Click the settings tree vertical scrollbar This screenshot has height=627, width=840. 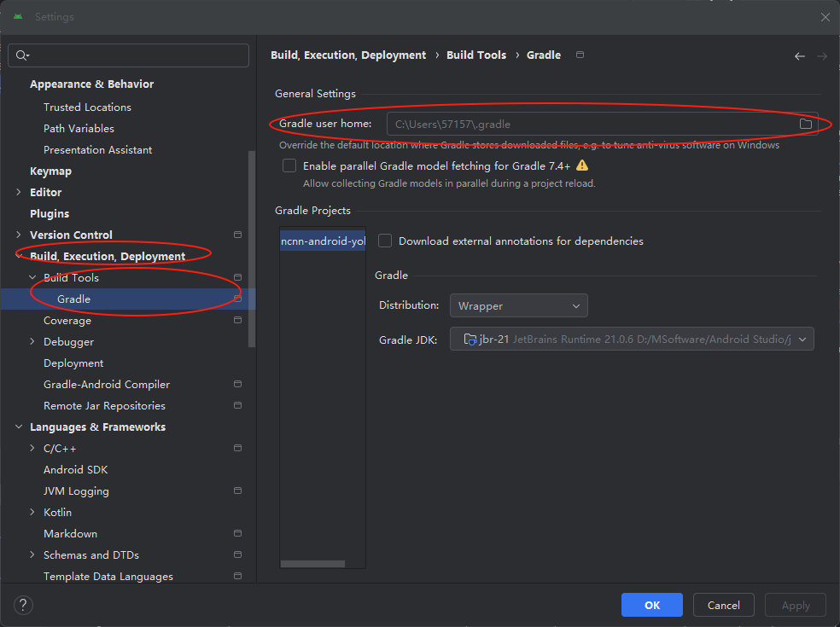pyautogui.click(x=252, y=249)
